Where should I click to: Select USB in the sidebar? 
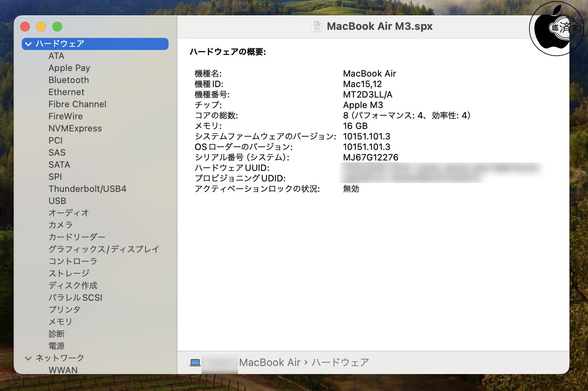coord(57,201)
